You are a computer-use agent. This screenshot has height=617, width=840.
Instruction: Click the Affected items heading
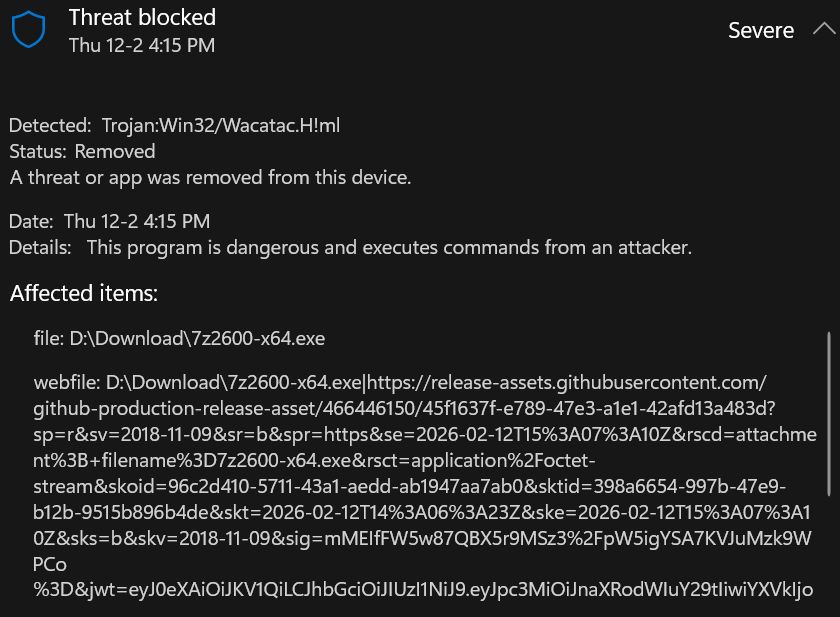tap(84, 294)
